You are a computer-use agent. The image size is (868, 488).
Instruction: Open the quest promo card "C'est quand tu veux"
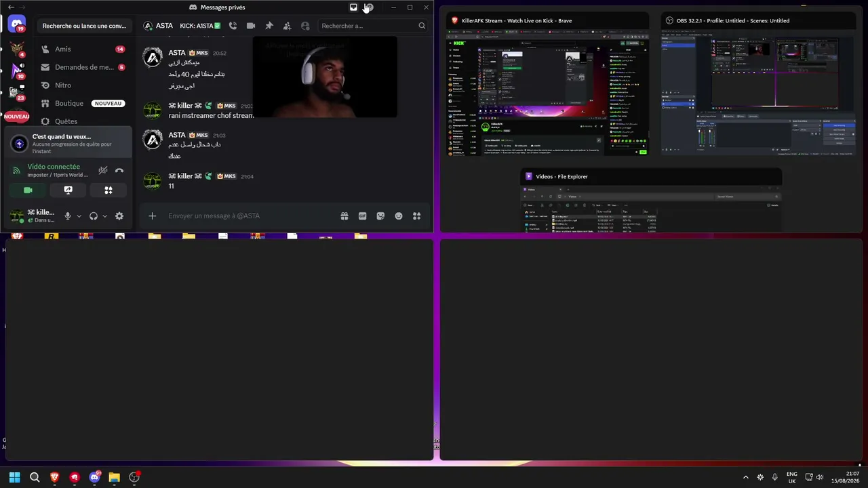coord(68,143)
